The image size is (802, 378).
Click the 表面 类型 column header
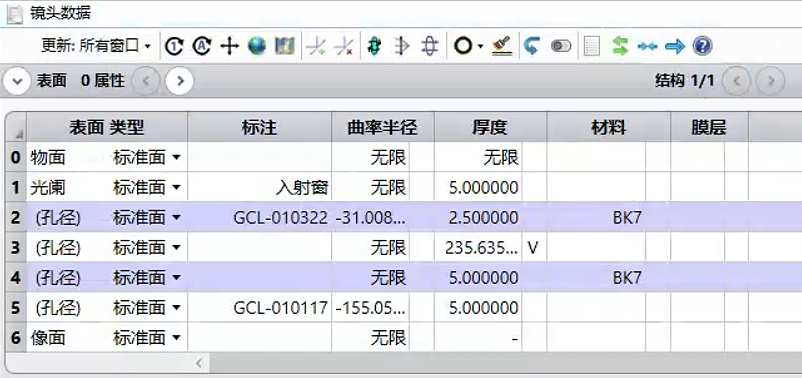pos(107,127)
